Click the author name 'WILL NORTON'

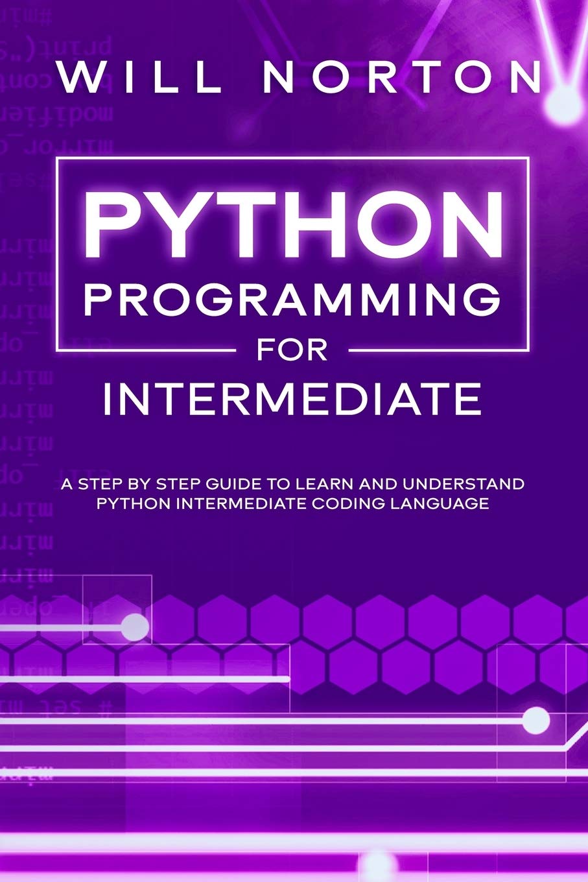point(294,77)
